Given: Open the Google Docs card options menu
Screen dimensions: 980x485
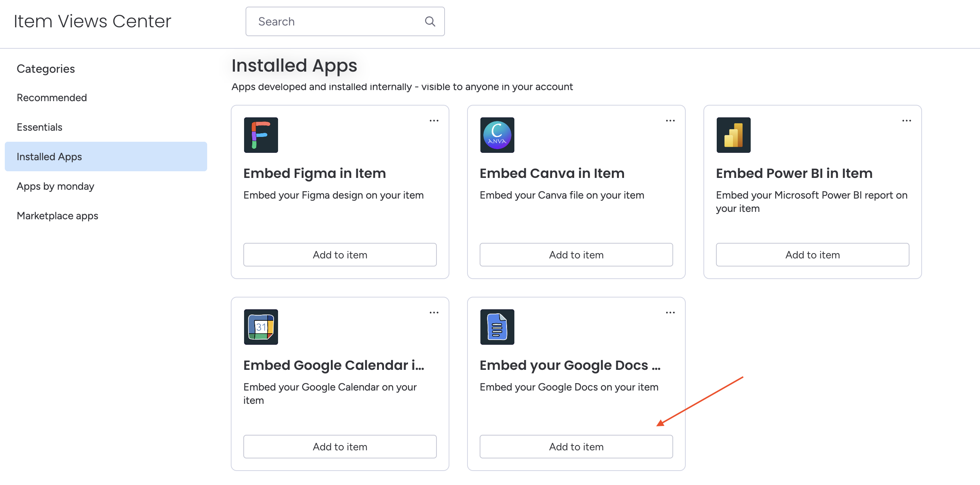Looking at the screenshot, I should tap(670, 313).
